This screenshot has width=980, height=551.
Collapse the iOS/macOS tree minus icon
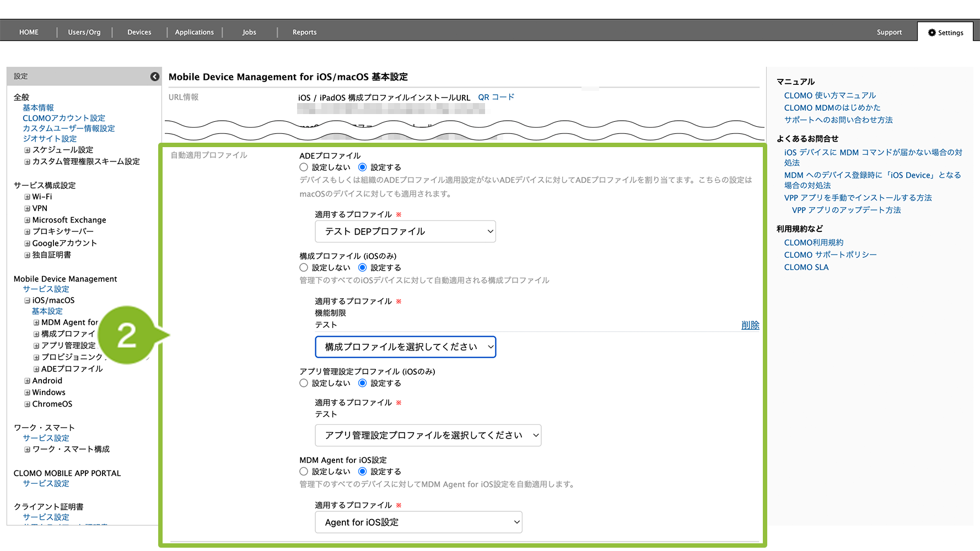[x=27, y=300]
